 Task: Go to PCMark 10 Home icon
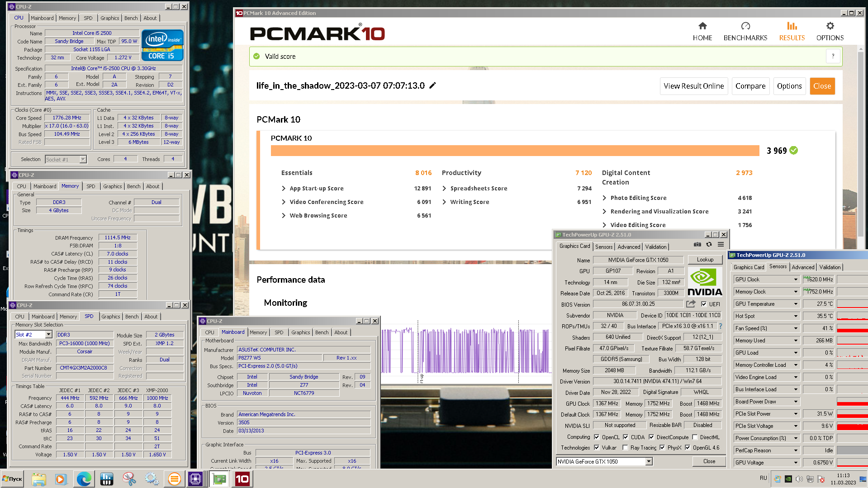click(702, 26)
